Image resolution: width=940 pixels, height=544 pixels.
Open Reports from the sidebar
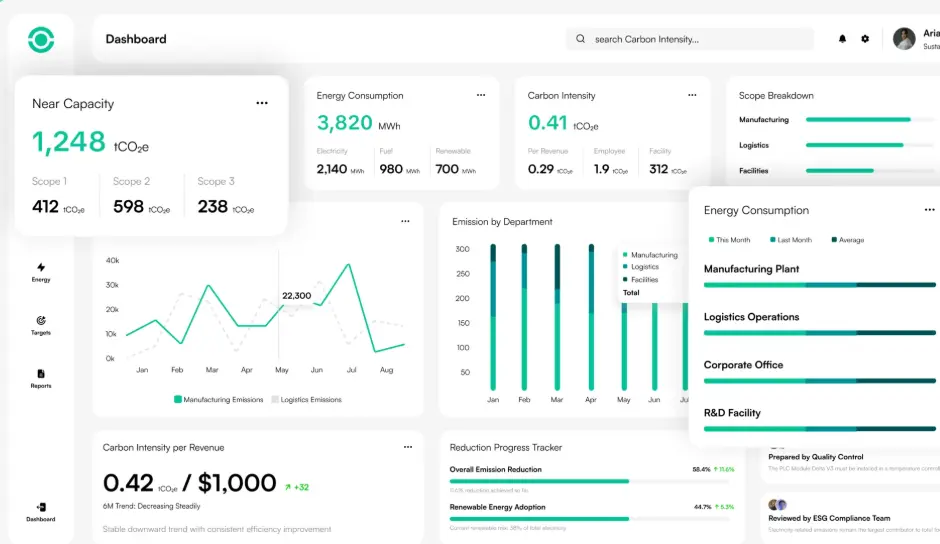(41, 378)
